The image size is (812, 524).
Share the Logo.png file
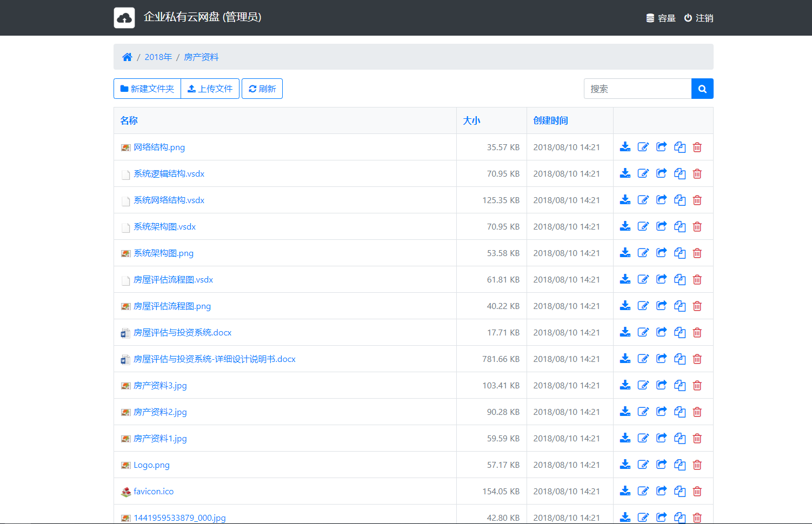(x=661, y=465)
